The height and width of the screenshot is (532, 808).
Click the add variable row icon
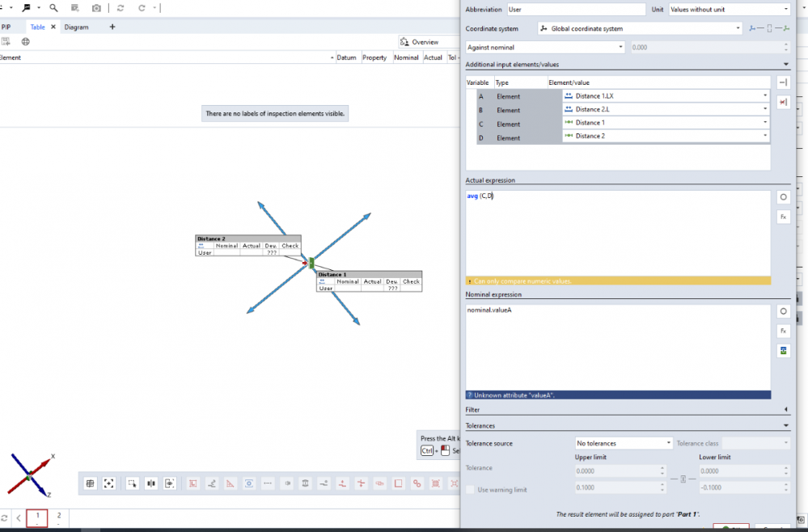(783, 82)
